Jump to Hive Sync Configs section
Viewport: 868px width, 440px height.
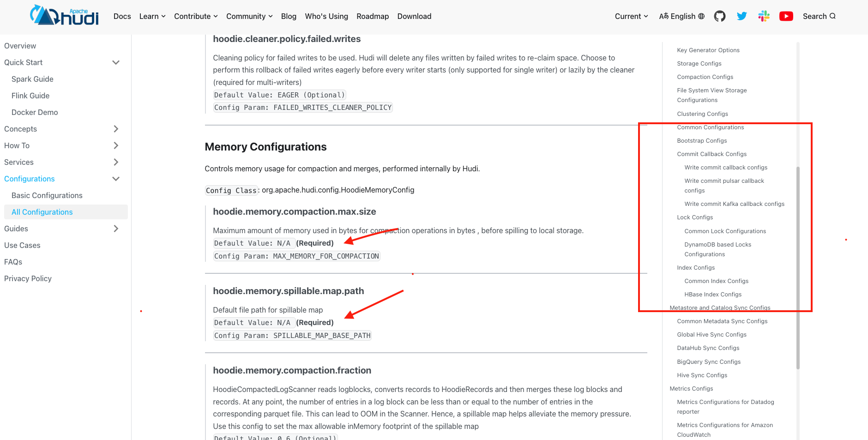[x=702, y=375]
